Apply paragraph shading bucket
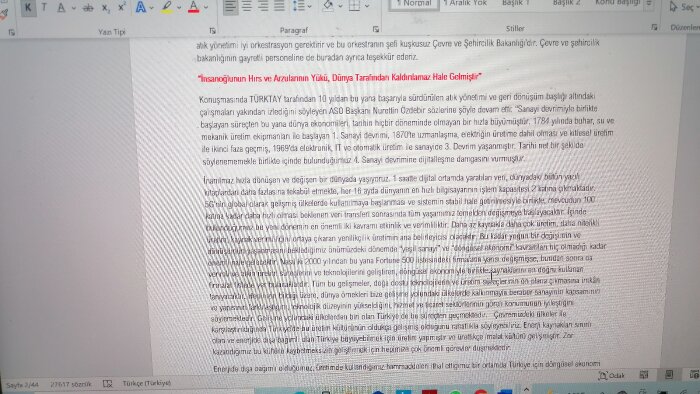This screenshot has height=394, width=700. 328,6
